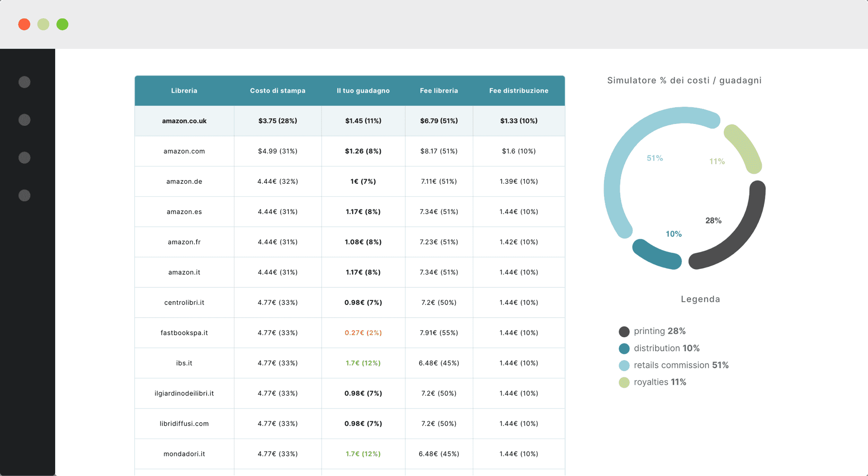Click the second sidebar circle icon
The image size is (868, 476).
coord(24,120)
